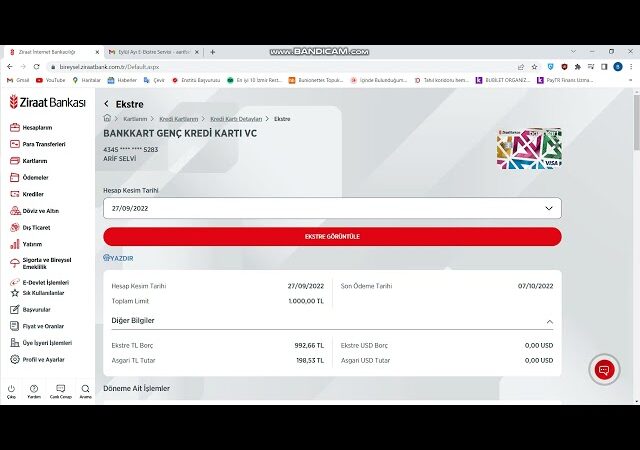Select Ödemeler from the sidebar
This screenshot has height=450, width=640.
click(x=35, y=177)
